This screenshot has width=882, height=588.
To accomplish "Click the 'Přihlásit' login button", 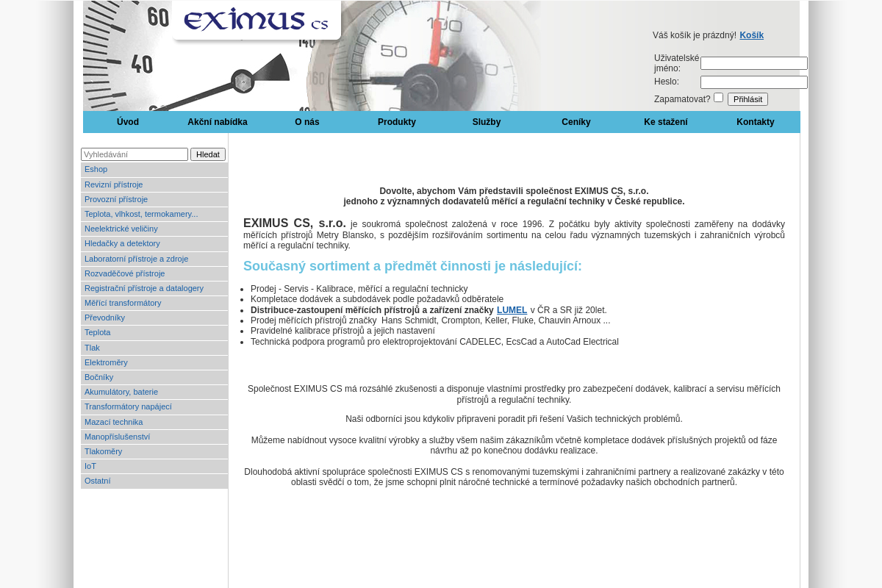I will click(747, 98).
